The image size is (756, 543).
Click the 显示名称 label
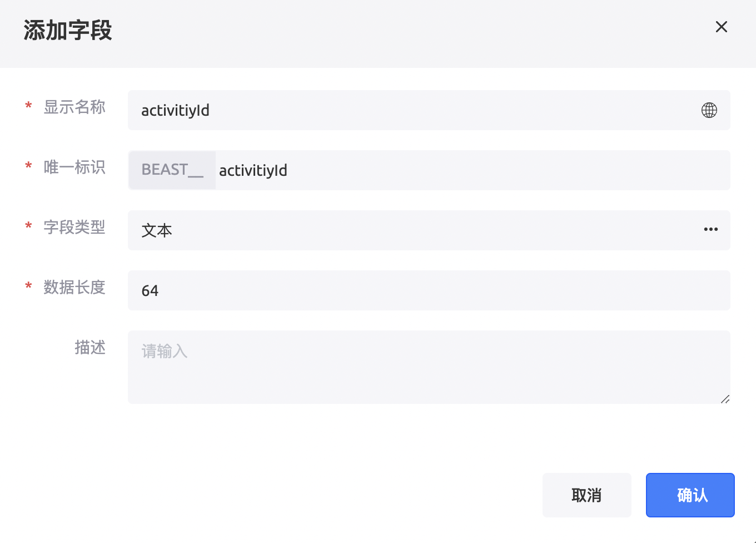(x=74, y=107)
